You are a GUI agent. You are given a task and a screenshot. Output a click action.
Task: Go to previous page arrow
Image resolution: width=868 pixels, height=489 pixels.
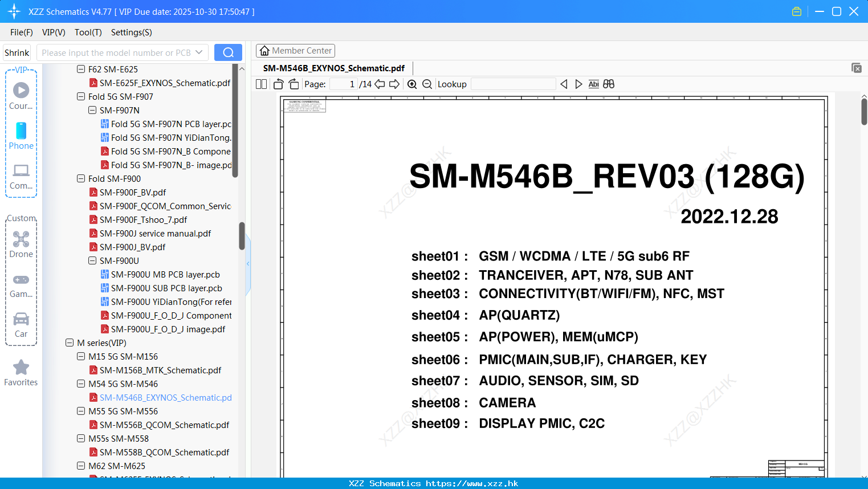tap(380, 84)
